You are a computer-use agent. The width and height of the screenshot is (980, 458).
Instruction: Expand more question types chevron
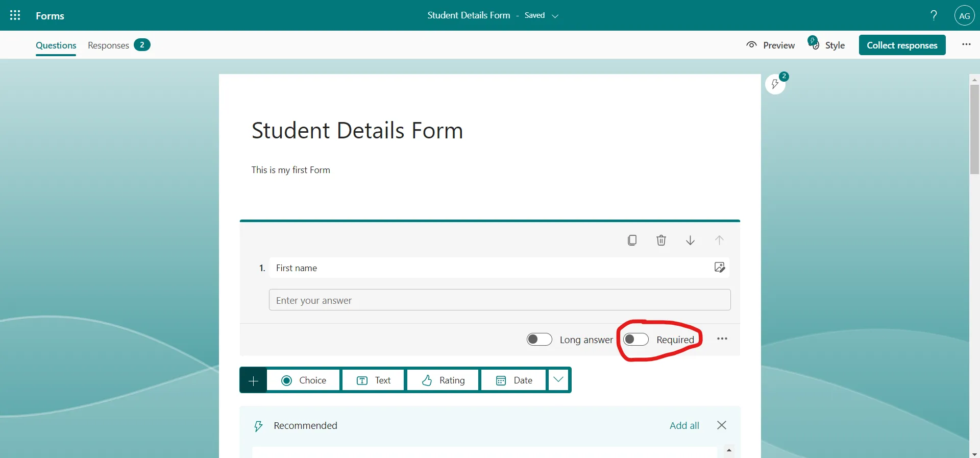(x=558, y=380)
